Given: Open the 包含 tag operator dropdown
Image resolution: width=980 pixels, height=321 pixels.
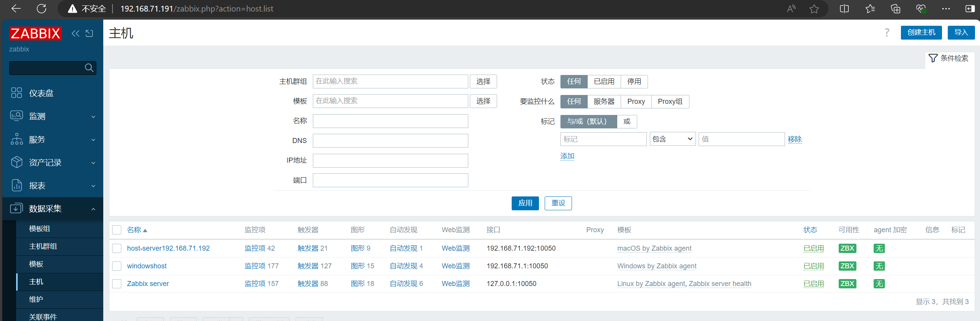Looking at the screenshot, I should tap(673, 139).
